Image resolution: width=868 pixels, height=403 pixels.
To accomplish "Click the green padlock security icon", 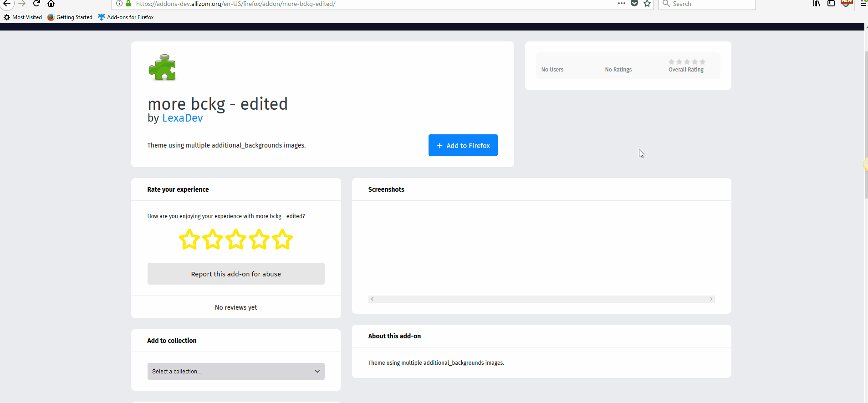I will (x=128, y=4).
